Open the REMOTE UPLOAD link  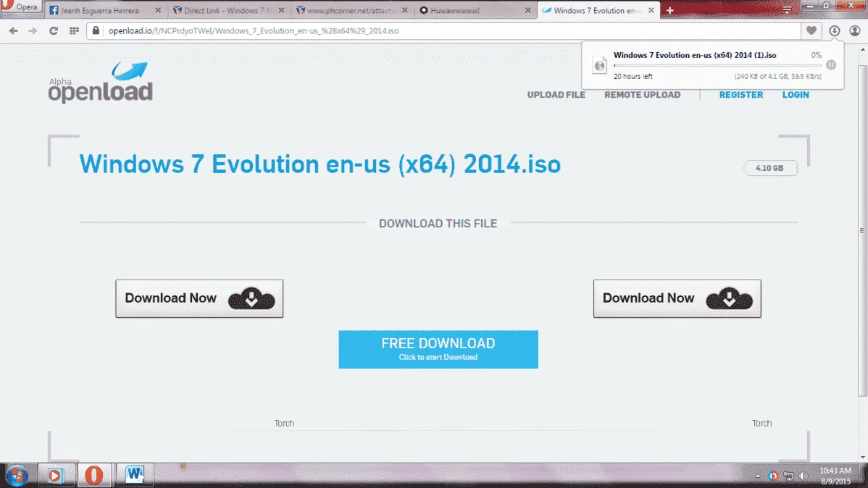(642, 95)
